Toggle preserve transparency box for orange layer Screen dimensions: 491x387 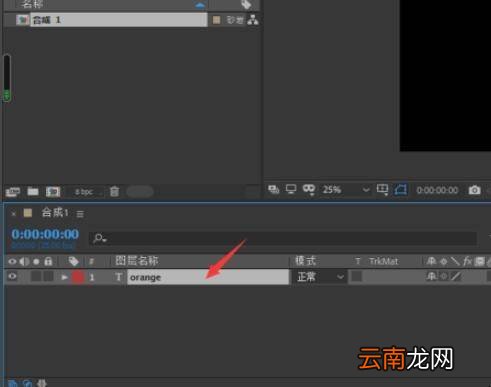tap(357, 276)
